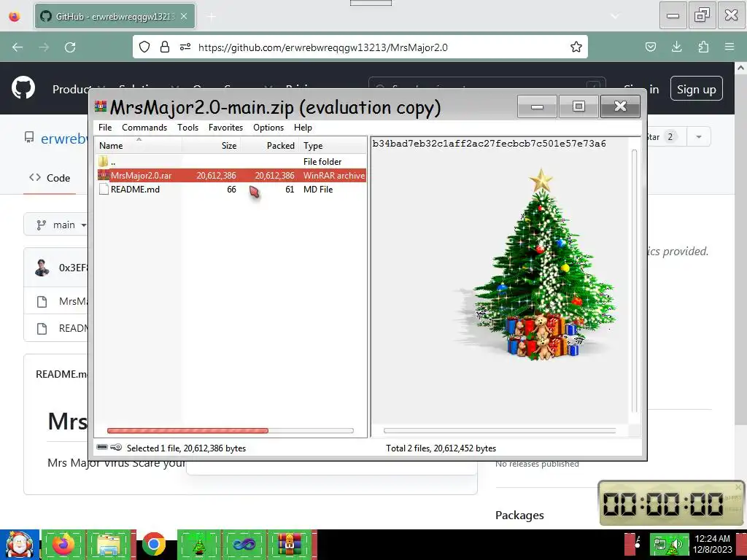Close the WinRAR window

pyautogui.click(x=620, y=106)
